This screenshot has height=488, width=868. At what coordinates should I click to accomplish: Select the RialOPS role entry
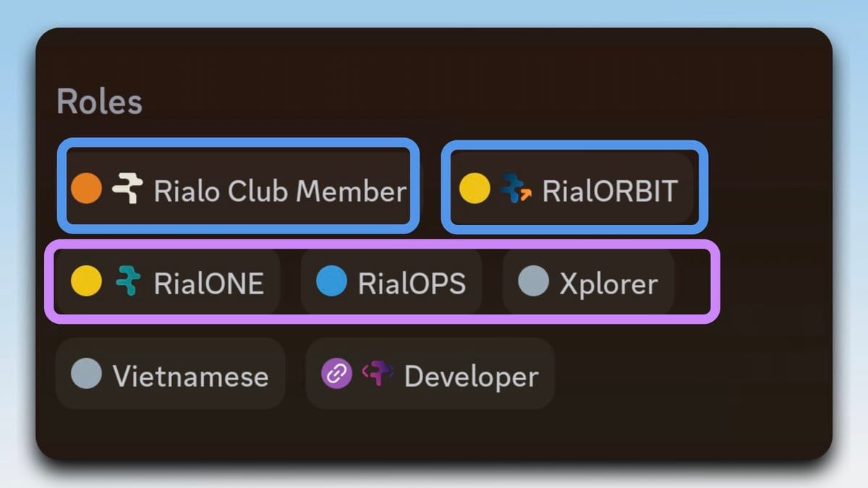click(391, 283)
